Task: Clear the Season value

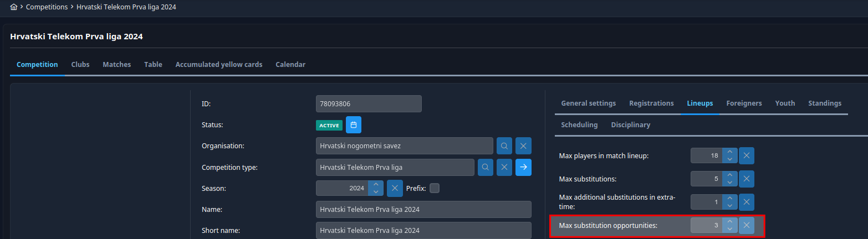Action: click(x=395, y=188)
